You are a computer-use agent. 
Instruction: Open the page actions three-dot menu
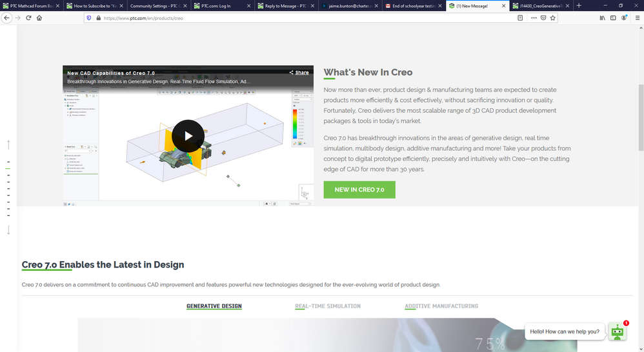tap(534, 18)
